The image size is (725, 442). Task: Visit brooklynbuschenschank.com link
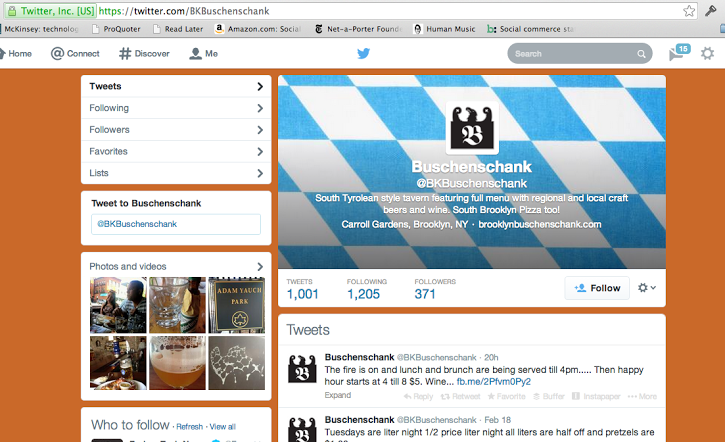[540, 225]
